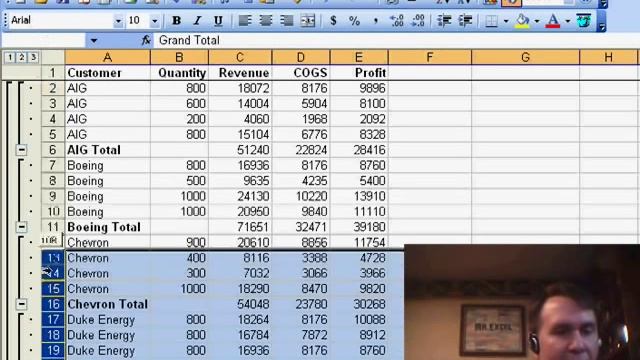Click the Customer header cell

point(107,73)
